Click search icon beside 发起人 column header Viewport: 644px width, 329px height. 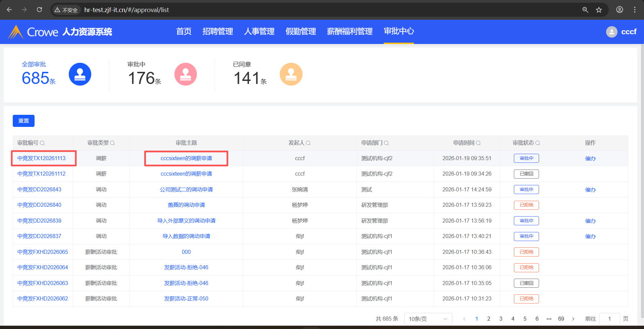coord(308,143)
